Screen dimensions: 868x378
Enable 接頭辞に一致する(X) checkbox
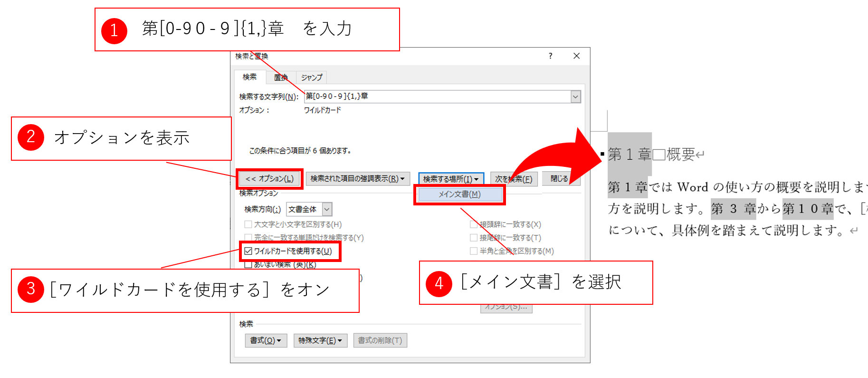474,224
